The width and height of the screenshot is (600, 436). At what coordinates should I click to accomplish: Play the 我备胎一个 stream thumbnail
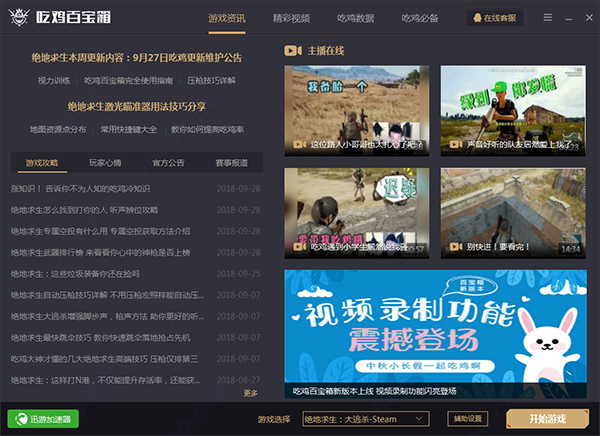[357, 110]
